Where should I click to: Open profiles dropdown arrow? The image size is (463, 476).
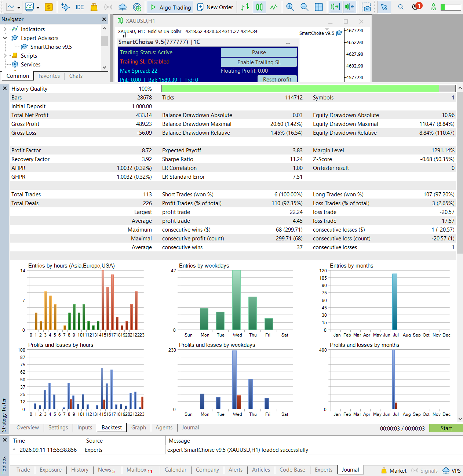(x=38, y=8)
